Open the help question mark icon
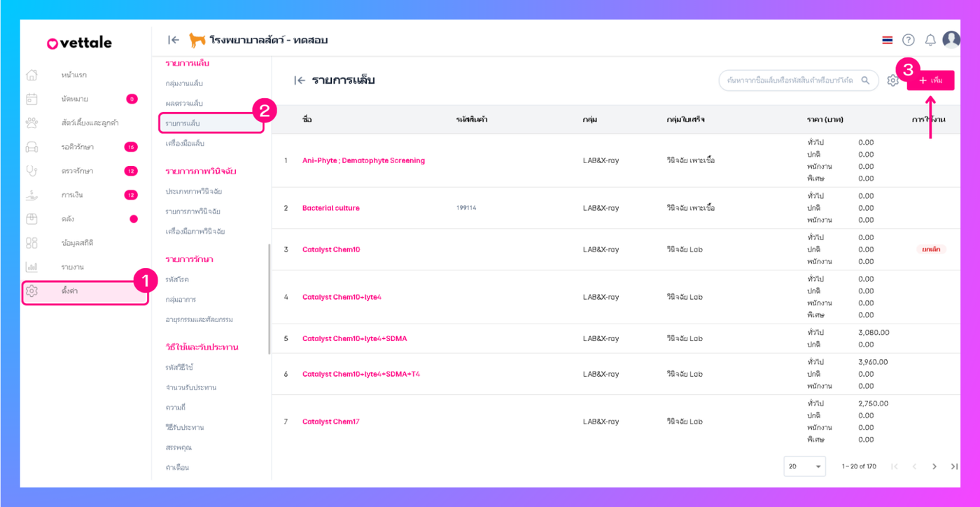 click(x=909, y=40)
